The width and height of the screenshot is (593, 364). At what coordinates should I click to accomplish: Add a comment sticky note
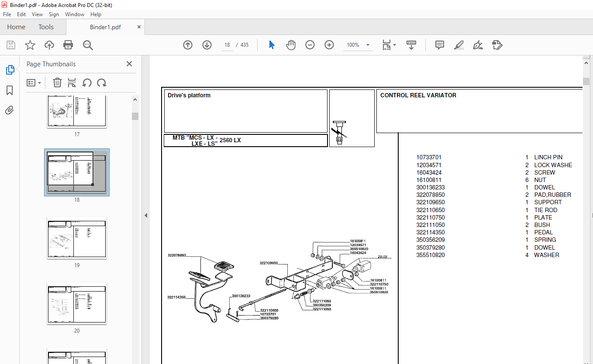pos(440,45)
